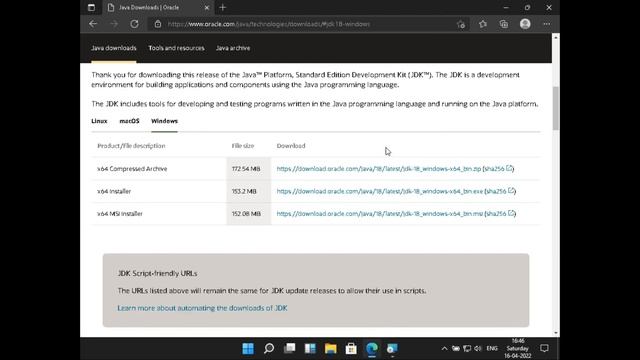Open the Collections icon in the toolbar
The width and height of the screenshot is (640, 360).
point(504,24)
